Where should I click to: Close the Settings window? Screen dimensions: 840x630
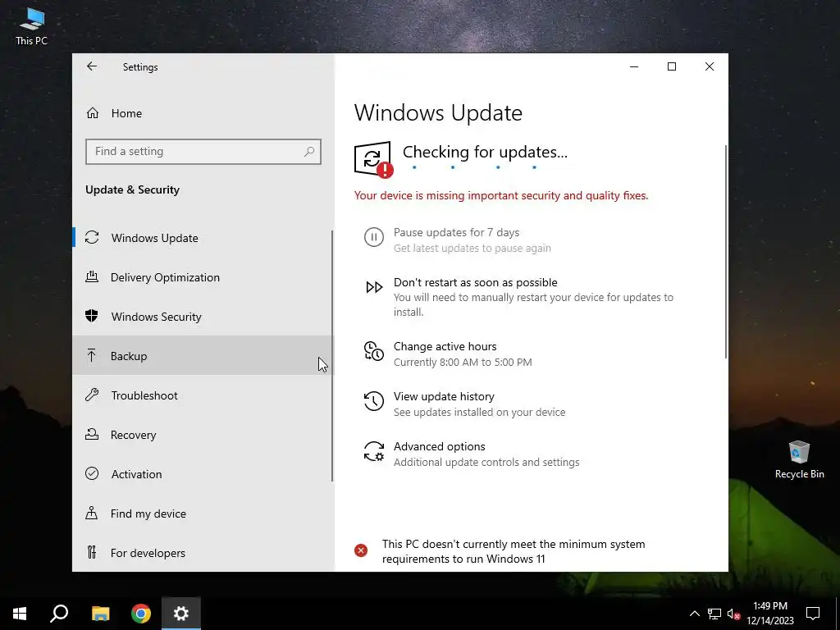pyautogui.click(x=710, y=66)
